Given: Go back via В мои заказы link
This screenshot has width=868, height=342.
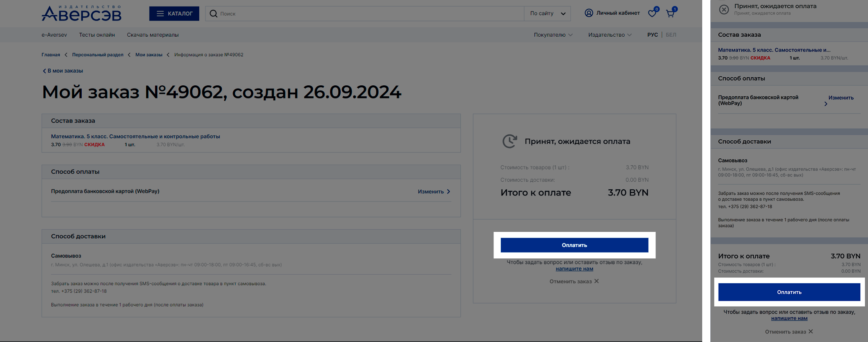Looking at the screenshot, I should pyautogui.click(x=63, y=71).
